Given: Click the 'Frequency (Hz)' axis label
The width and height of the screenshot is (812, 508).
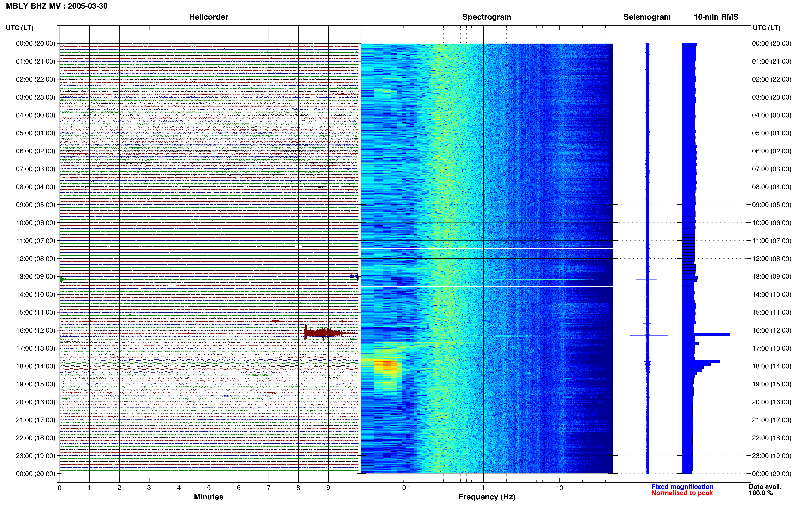Looking at the screenshot, I should 487,497.
